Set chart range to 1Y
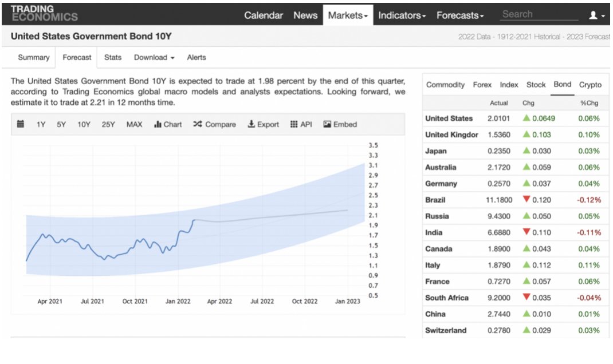 [41, 124]
